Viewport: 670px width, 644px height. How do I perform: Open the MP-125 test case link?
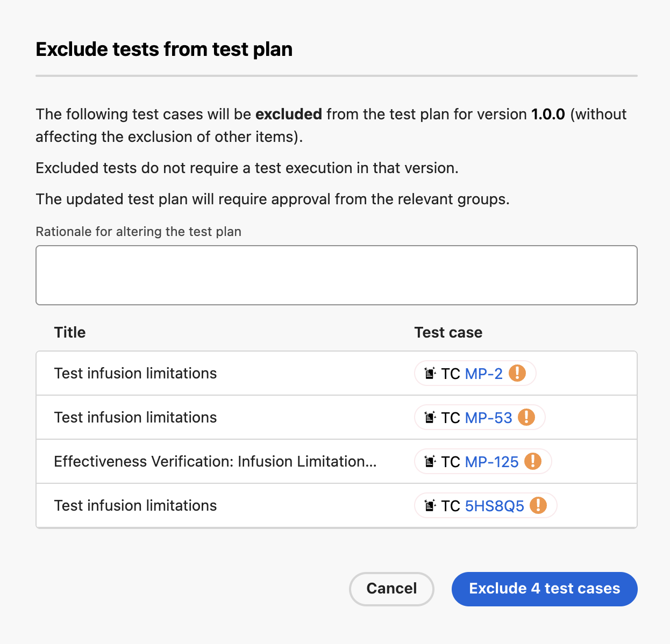point(492,462)
